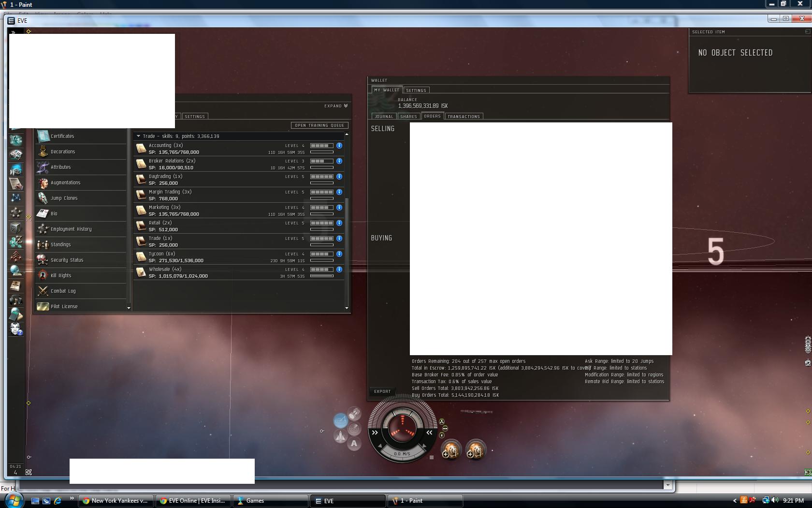Viewport: 812px width, 508px height.
Task: Toggle the vertical-bar round button beside the capacitor
Action: point(442,435)
